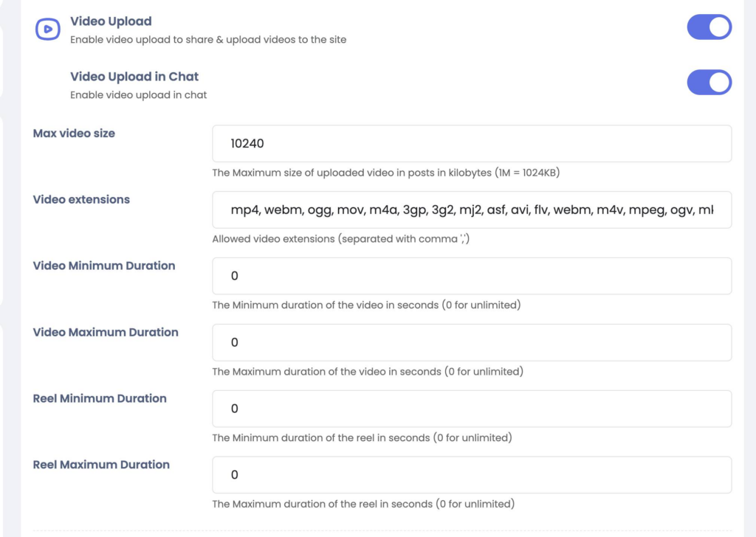
Task: Click the Video Maximum Duration label
Action: point(106,333)
